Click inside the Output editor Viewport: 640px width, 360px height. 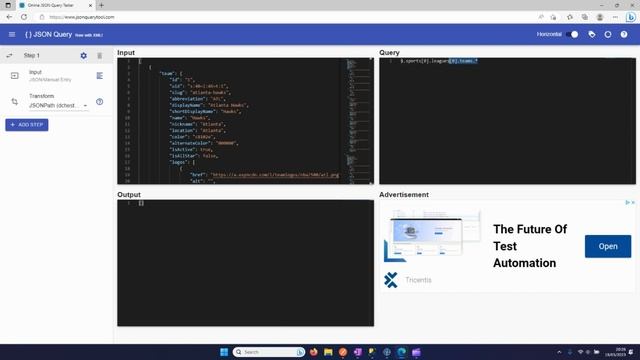pos(245,263)
